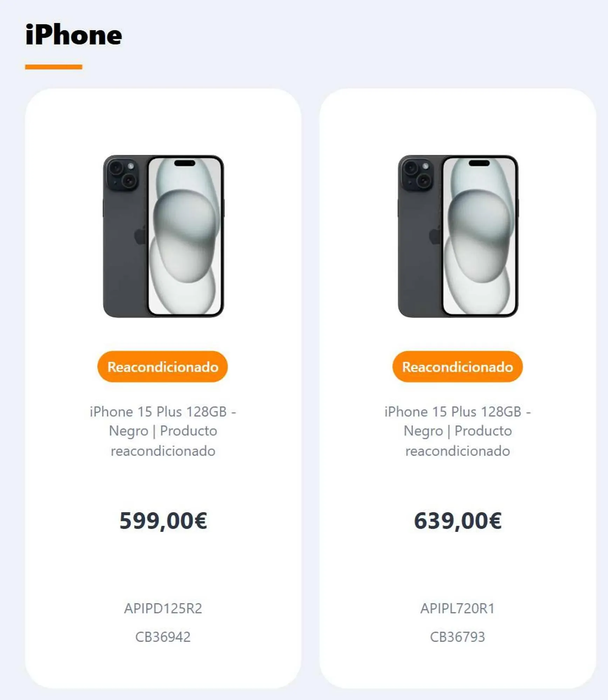Select the 639,00€ price
The image size is (608, 700).
pos(458,521)
